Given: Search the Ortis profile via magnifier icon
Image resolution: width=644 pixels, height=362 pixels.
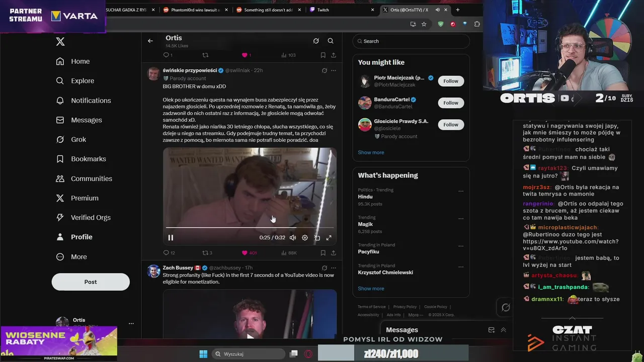Looking at the screenshot, I should coord(331,41).
